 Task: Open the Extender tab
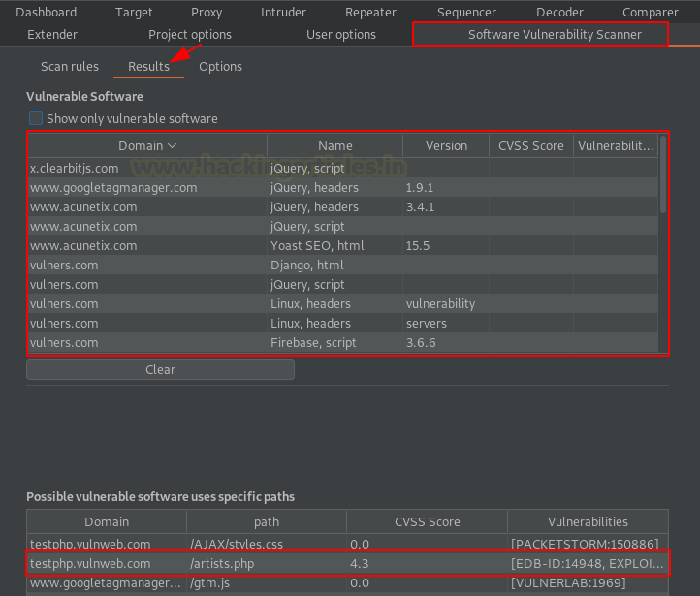pyautogui.click(x=52, y=34)
